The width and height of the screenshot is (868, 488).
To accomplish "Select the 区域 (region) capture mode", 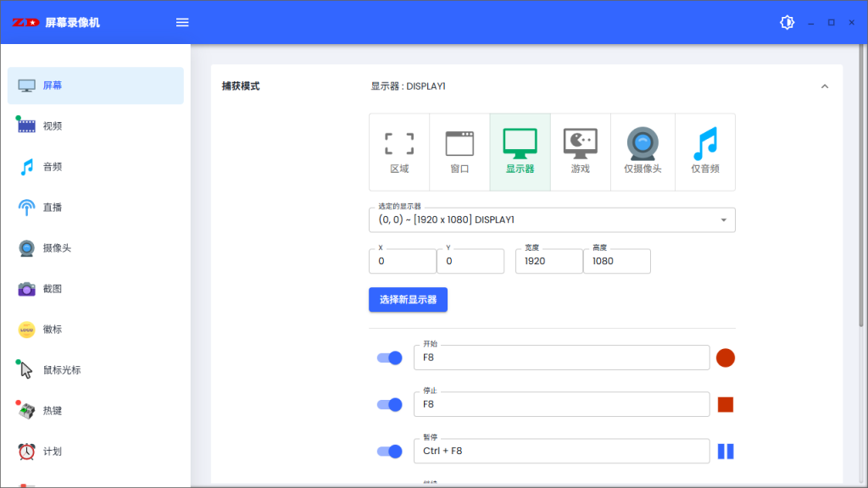I will pyautogui.click(x=398, y=151).
